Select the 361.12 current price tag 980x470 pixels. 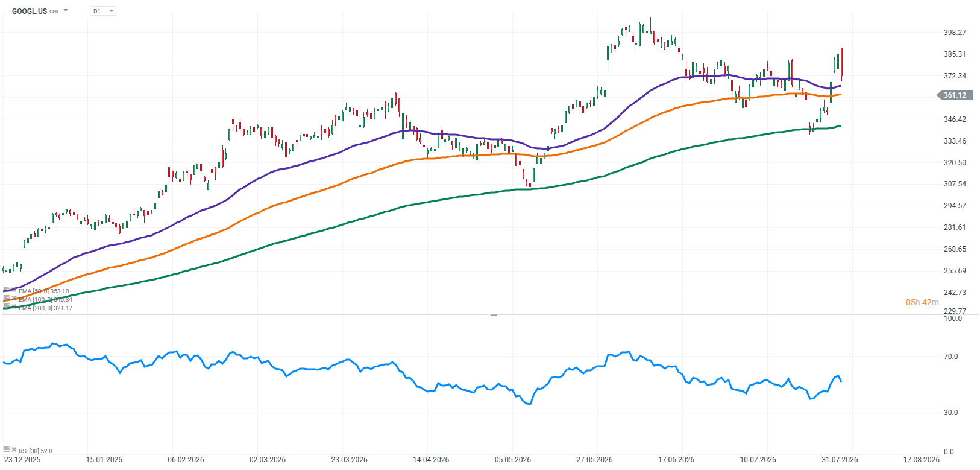point(955,95)
